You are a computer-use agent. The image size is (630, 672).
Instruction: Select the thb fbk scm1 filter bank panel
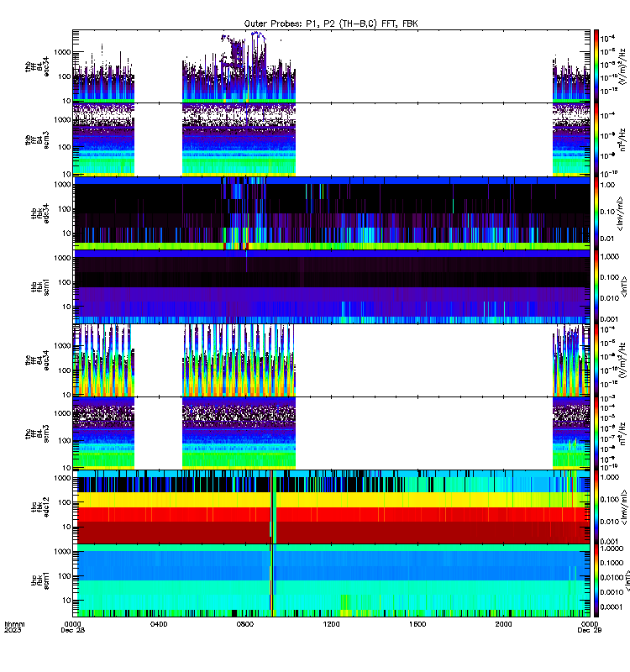coord(331,286)
